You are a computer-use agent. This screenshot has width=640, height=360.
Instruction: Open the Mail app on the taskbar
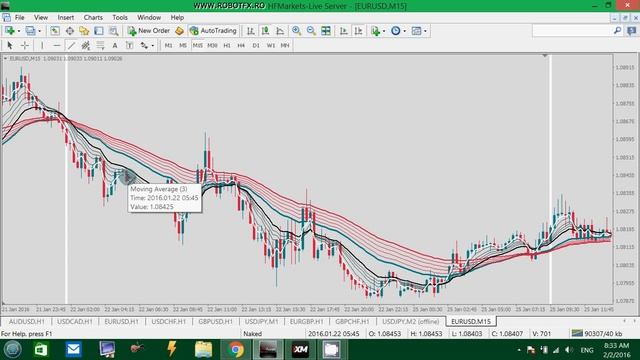click(73, 350)
